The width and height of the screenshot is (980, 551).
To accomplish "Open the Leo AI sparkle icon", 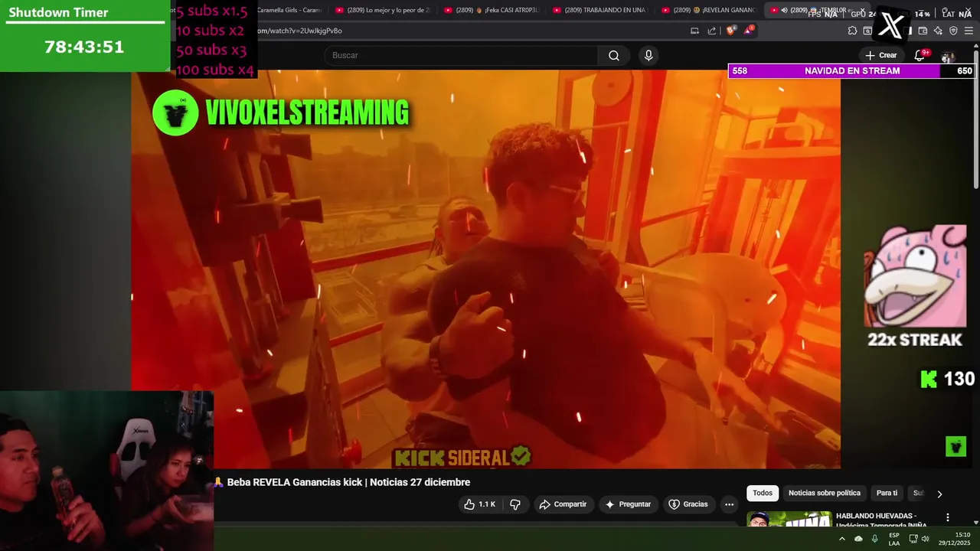I will (938, 31).
